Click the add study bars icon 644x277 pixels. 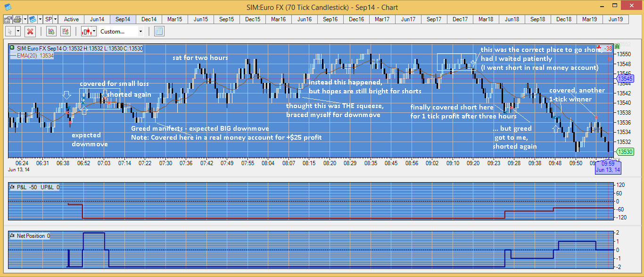(66, 32)
